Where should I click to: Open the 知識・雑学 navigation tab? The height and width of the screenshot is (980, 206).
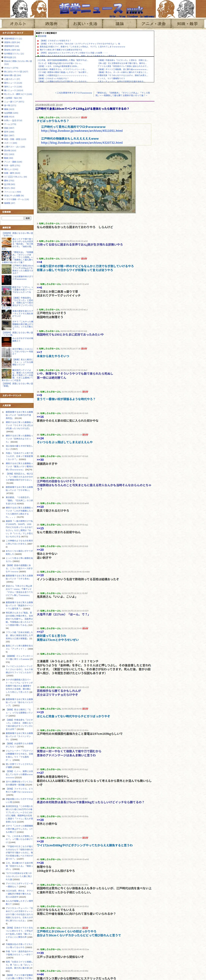(187, 24)
